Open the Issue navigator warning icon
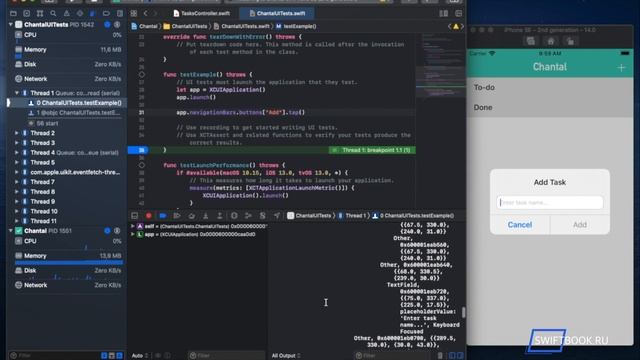This screenshot has width=640, height=360. pos(67,13)
